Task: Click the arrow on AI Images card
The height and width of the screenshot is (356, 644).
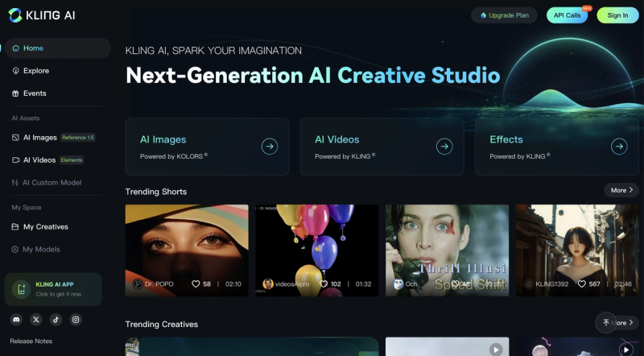Action: tap(270, 147)
